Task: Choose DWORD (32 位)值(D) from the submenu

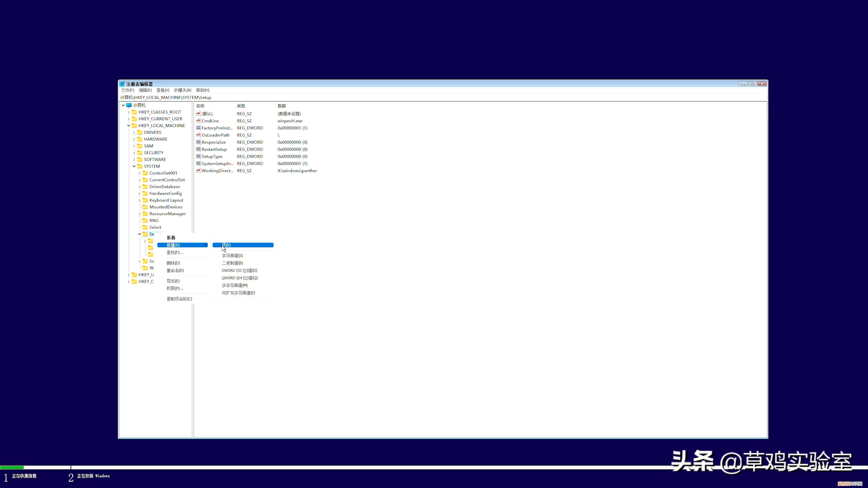Action: tap(239, 270)
